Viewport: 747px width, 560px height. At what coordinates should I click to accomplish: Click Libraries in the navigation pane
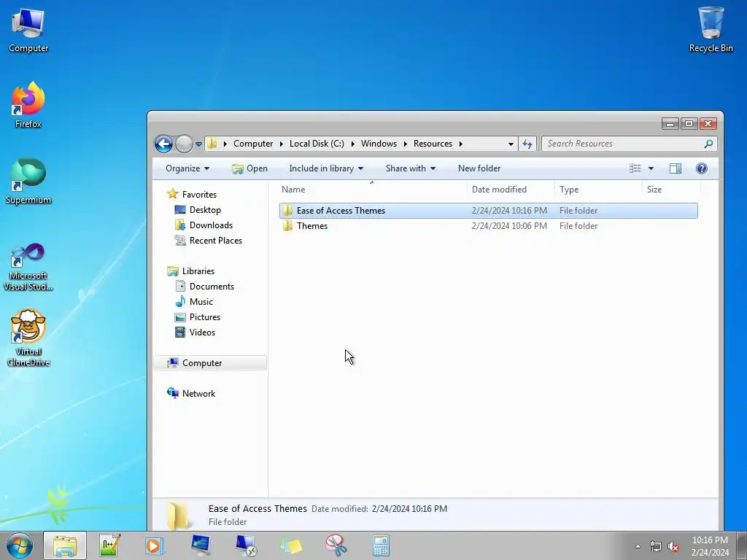198,271
